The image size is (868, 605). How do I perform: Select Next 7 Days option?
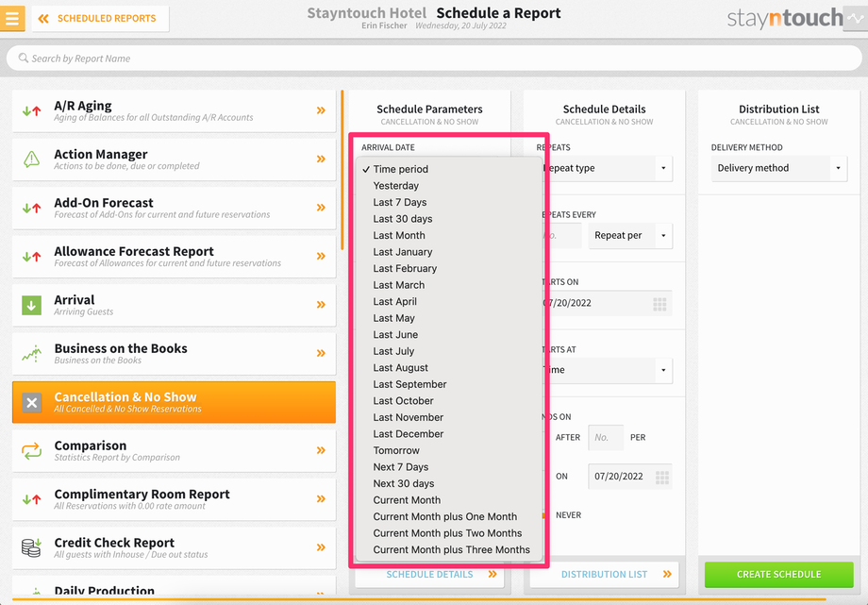click(448, 467)
